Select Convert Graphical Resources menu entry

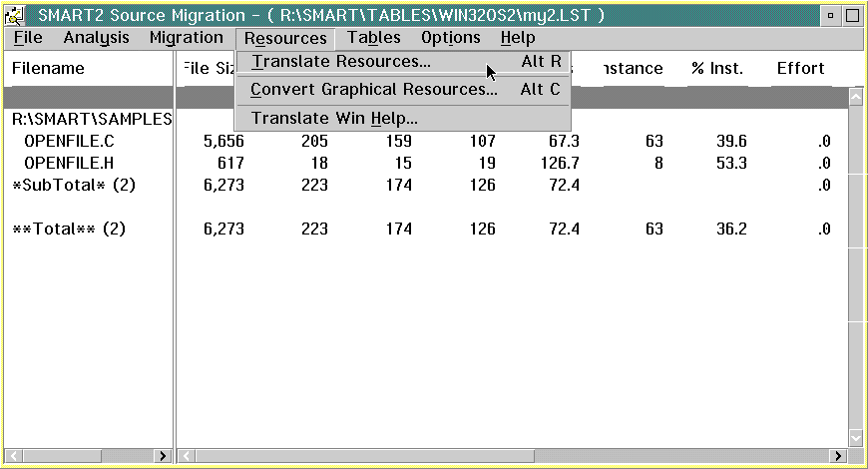coord(373,90)
